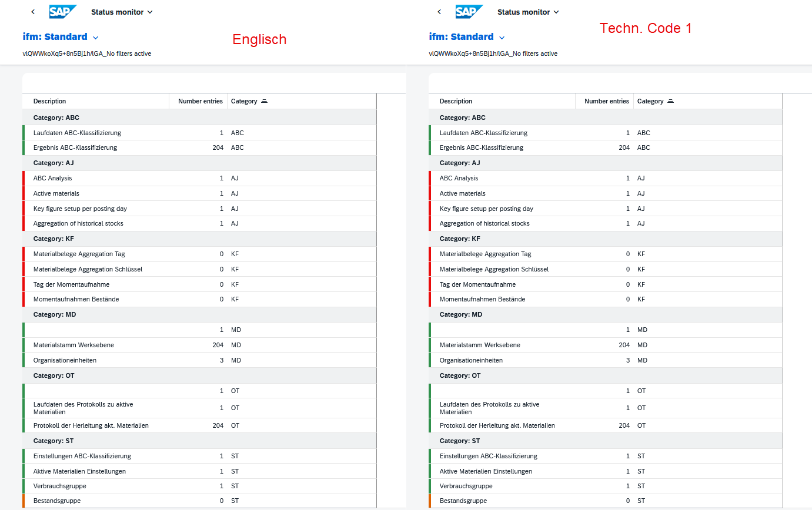Expand the ifm: Standard variant chevron in left window
Viewport: 812px width, 510px height.
point(96,38)
